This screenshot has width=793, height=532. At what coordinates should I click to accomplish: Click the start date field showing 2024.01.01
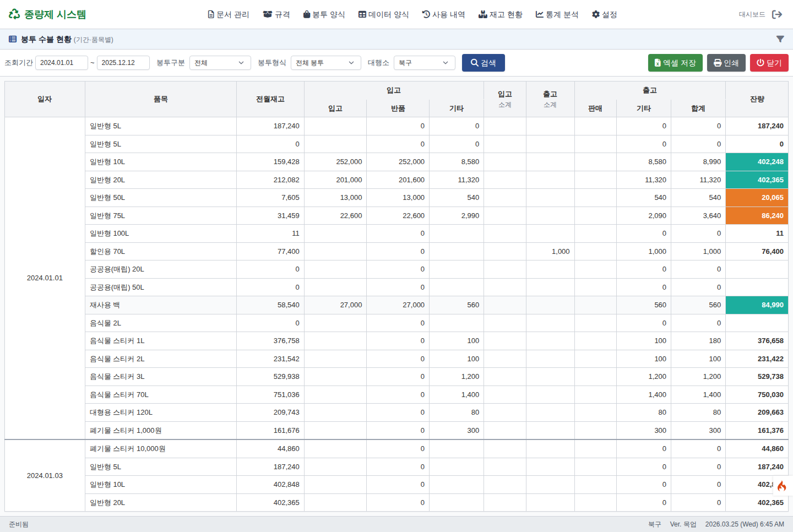pyautogui.click(x=61, y=63)
